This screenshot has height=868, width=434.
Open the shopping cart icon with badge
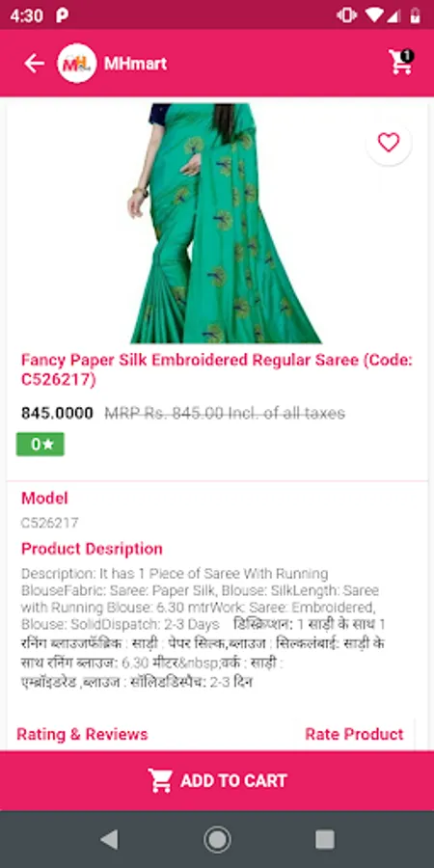click(401, 62)
